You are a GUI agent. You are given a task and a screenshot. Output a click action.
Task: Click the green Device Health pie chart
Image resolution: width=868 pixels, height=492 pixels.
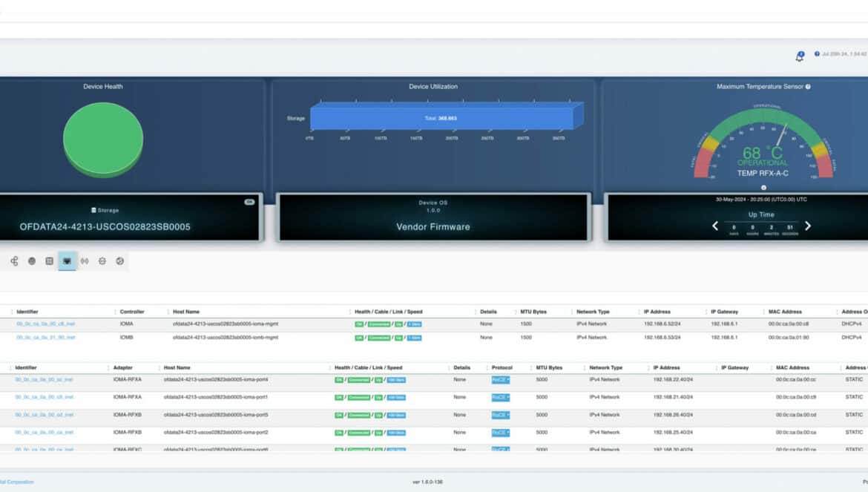103,140
